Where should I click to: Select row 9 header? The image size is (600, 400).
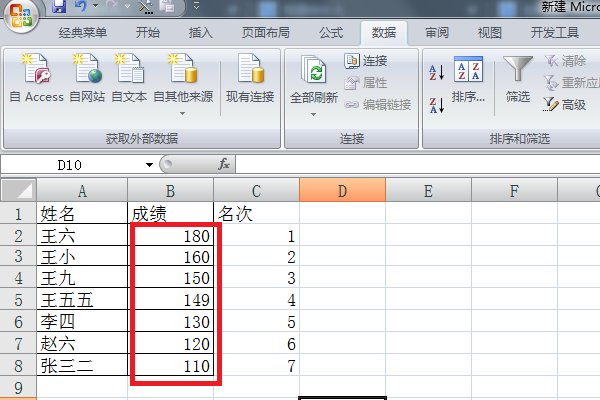tap(18, 387)
